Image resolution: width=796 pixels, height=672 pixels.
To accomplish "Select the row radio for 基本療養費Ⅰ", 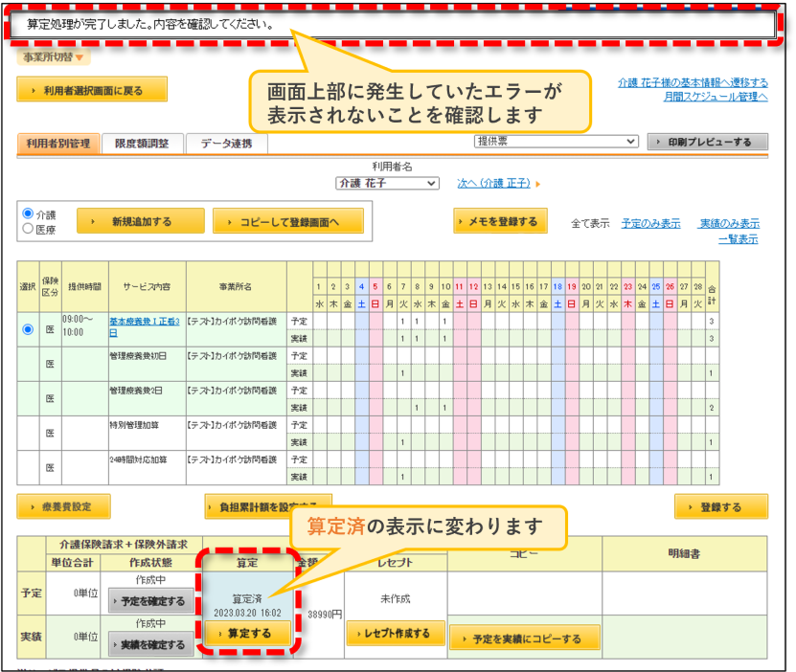I will point(28,329).
